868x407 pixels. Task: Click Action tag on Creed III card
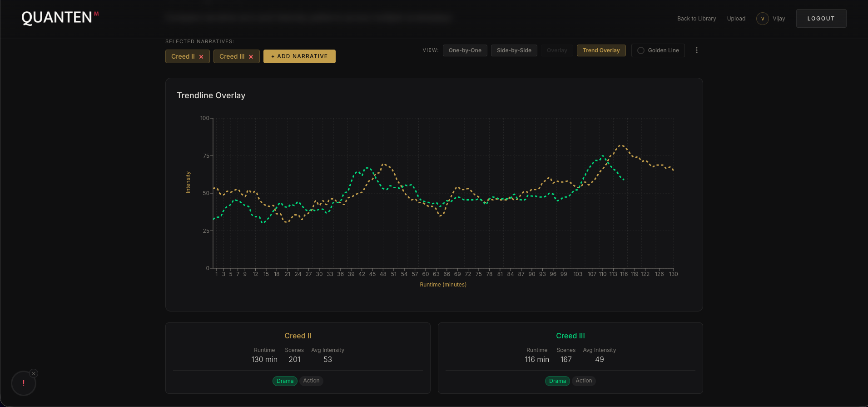click(584, 381)
